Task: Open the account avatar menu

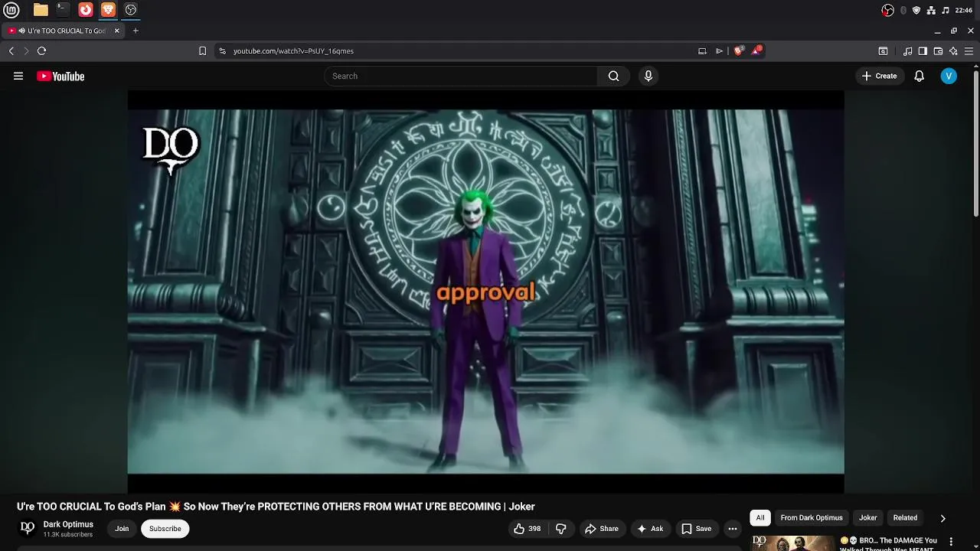Action: tap(949, 76)
